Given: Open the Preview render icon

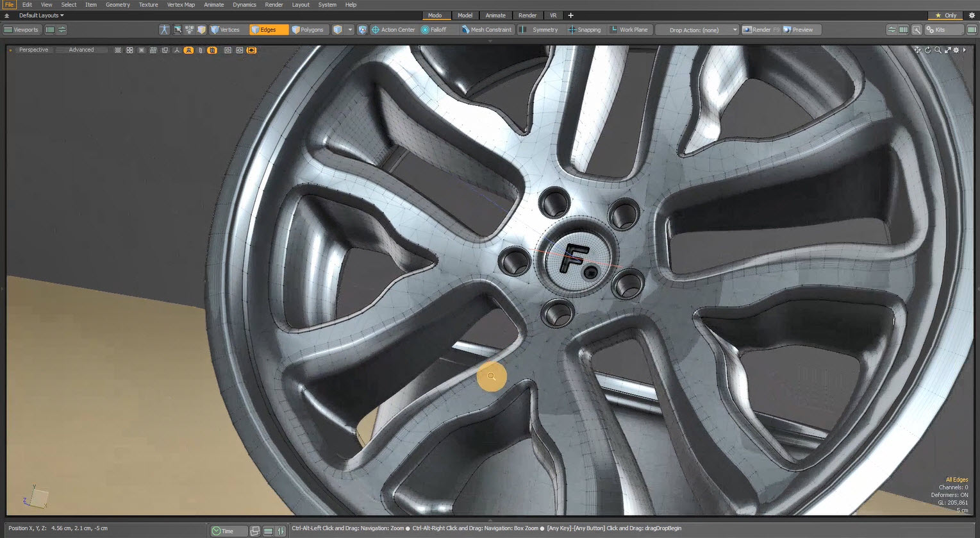Looking at the screenshot, I should pyautogui.click(x=788, y=29).
